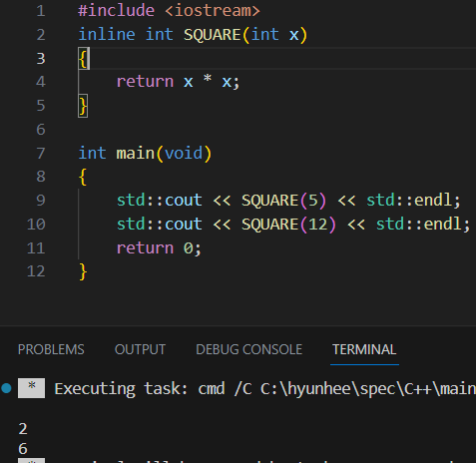Click the 'inline' keyword on line 2
476x463 pixels.
pos(107,35)
